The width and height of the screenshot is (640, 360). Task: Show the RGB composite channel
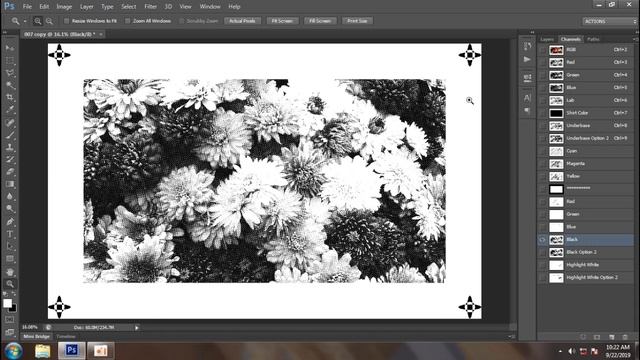tap(542, 50)
